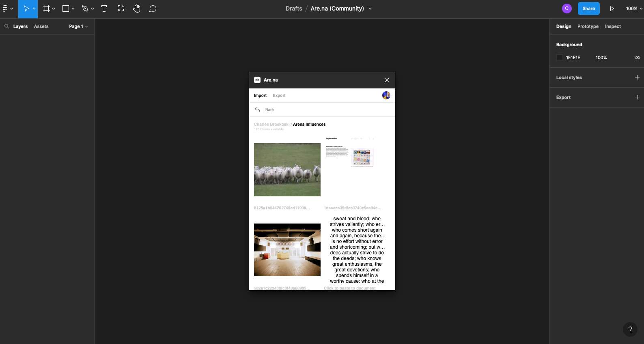The height and width of the screenshot is (344, 644).
Task: Click the Background section heading
Action: pyautogui.click(x=569, y=45)
